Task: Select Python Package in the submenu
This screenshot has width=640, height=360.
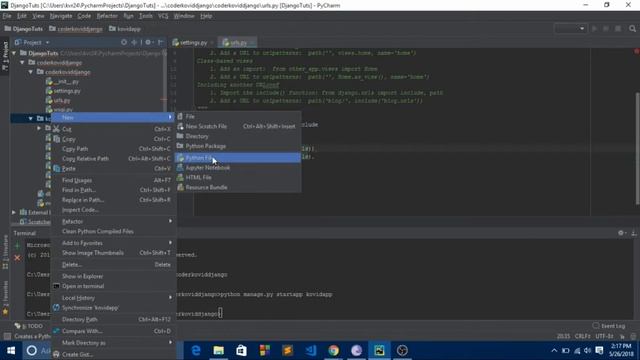Action: pos(238,146)
